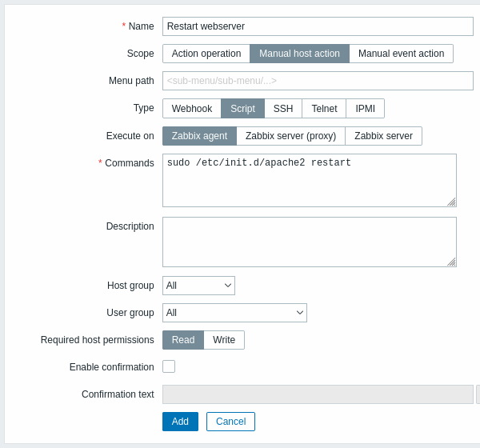The image size is (480, 448).
Task: Click the Description text area
Action: [310, 242]
